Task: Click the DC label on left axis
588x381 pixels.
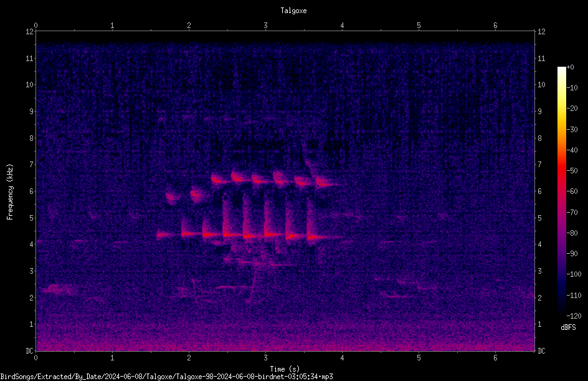Action: click(29, 350)
